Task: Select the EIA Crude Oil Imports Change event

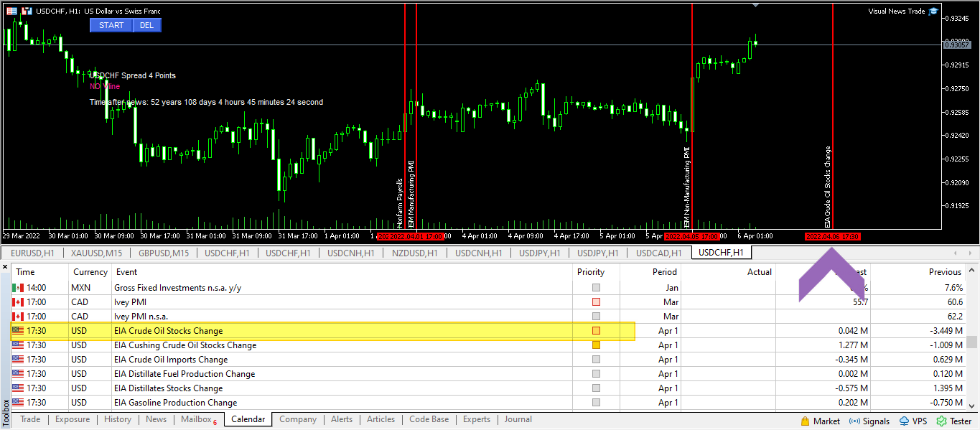Action: pos(171,360)
